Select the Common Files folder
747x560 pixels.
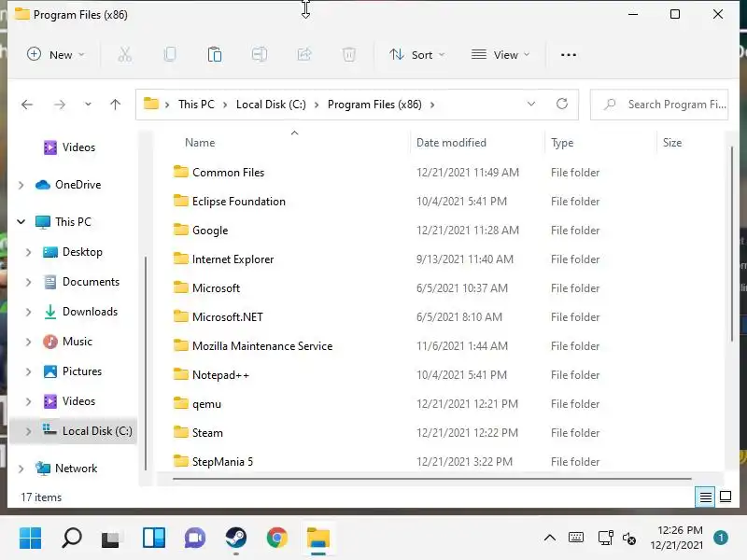point(228,173)
